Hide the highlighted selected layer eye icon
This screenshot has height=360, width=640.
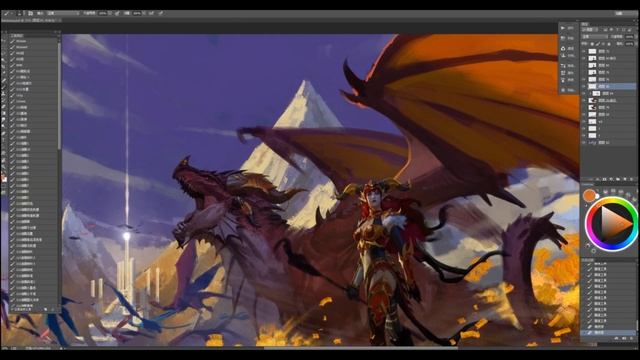tap(584, 86)
